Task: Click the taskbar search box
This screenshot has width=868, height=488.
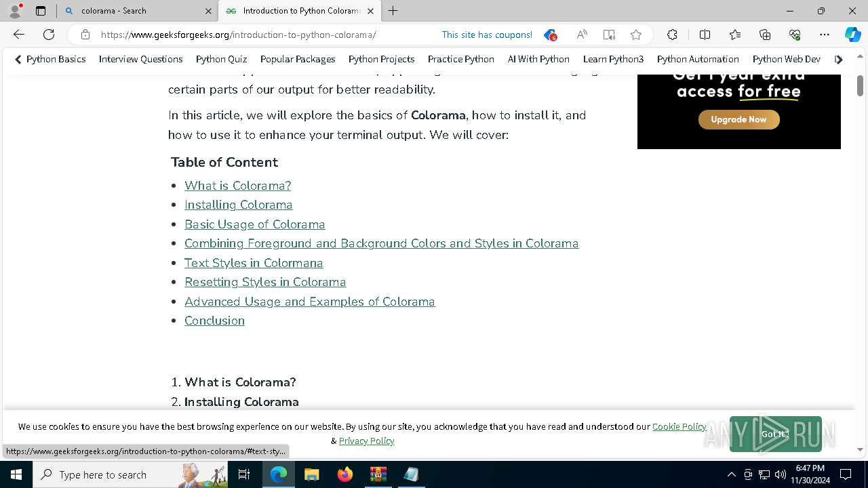Action: (x=130, y=474)
